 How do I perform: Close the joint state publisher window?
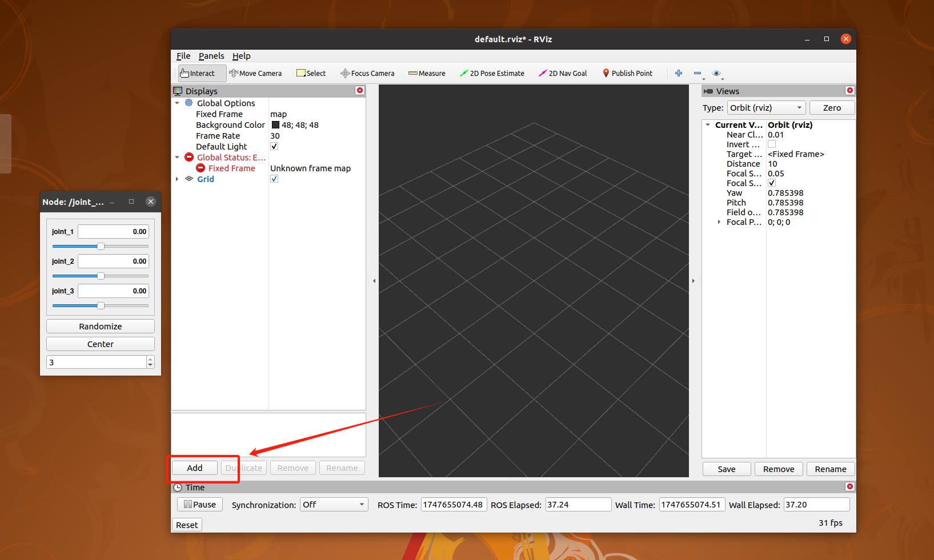151,202
